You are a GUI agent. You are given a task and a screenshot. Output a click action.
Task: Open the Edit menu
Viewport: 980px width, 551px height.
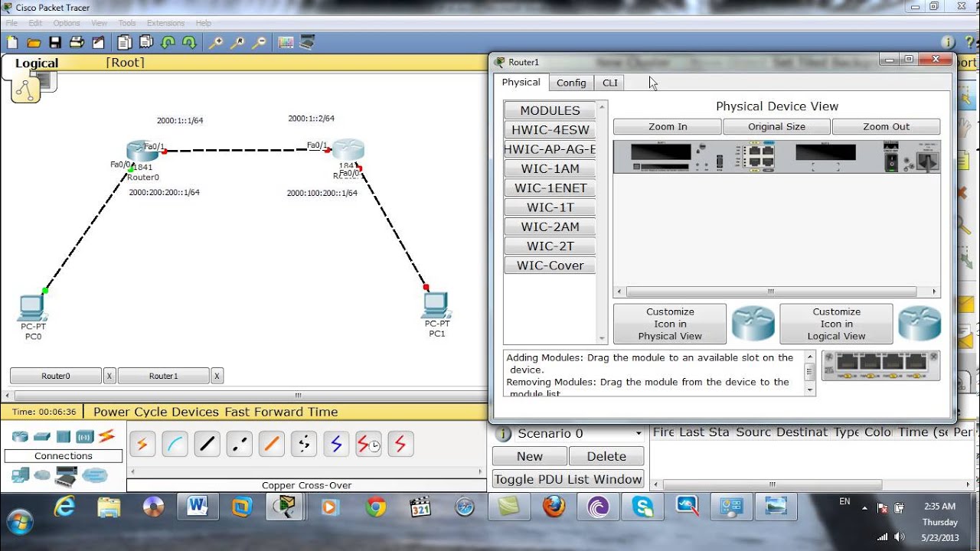pyautogui.click(x=34, y=23)
